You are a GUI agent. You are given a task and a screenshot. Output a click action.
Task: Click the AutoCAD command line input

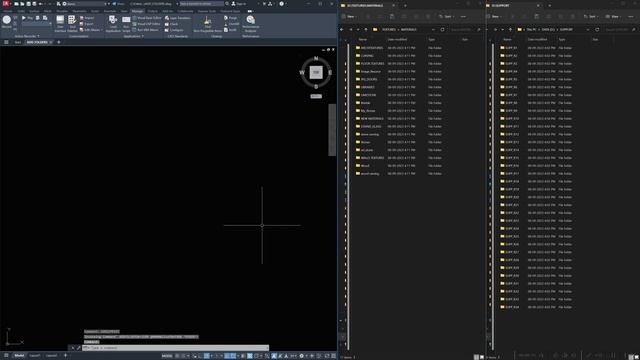coord(176,348)
